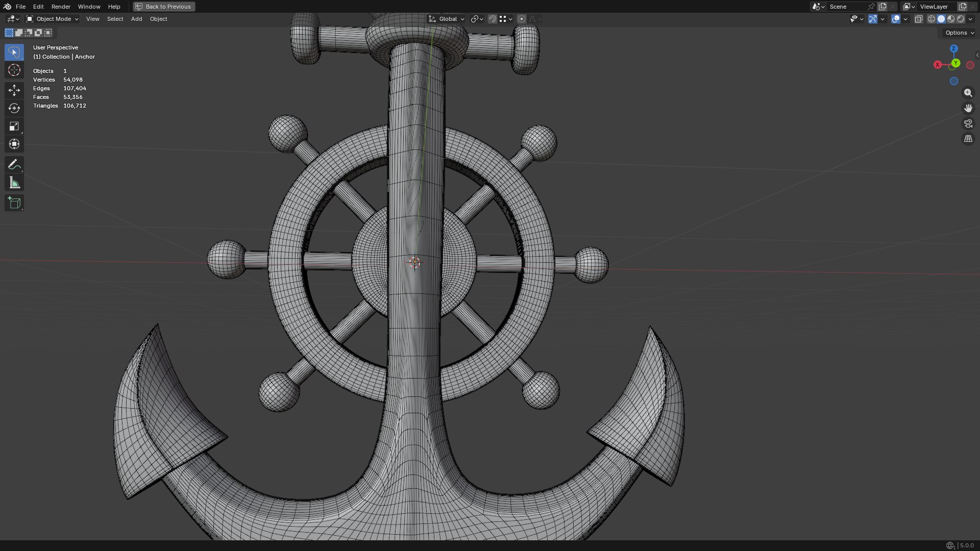Click the zoom view magnifier icon
This screenshot has width=980, height=551.
coord(968,93)
